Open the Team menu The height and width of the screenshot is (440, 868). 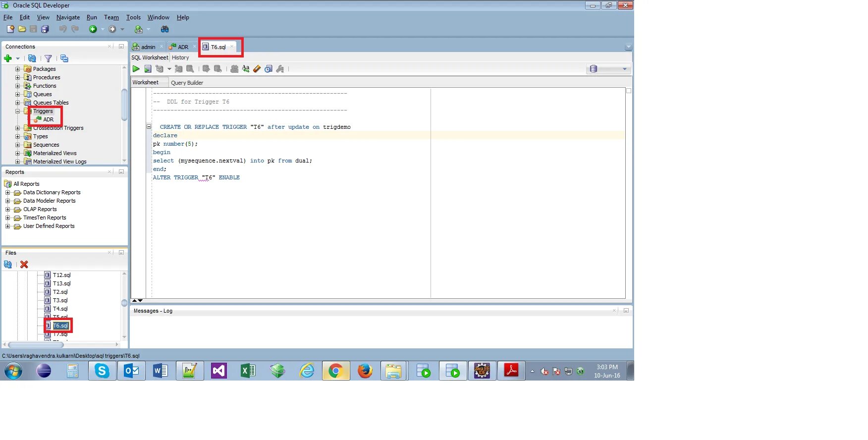111,17
